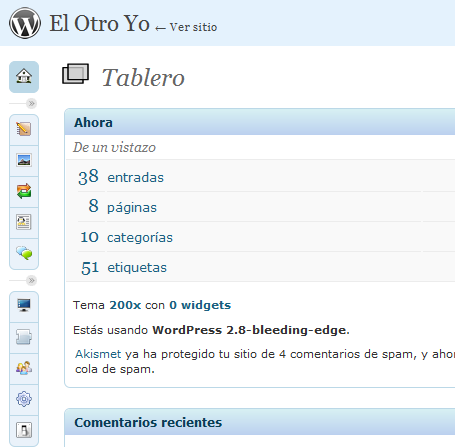The width and height of the screenshot is (455, 447).
Task: Click the WordPress logo
Action: [25, 23]
